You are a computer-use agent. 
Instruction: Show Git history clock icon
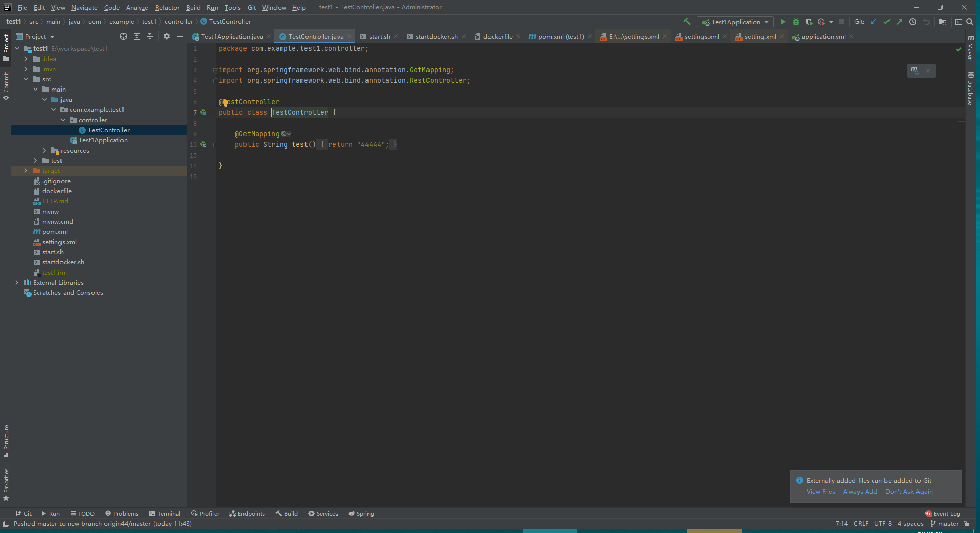(913, 22)
